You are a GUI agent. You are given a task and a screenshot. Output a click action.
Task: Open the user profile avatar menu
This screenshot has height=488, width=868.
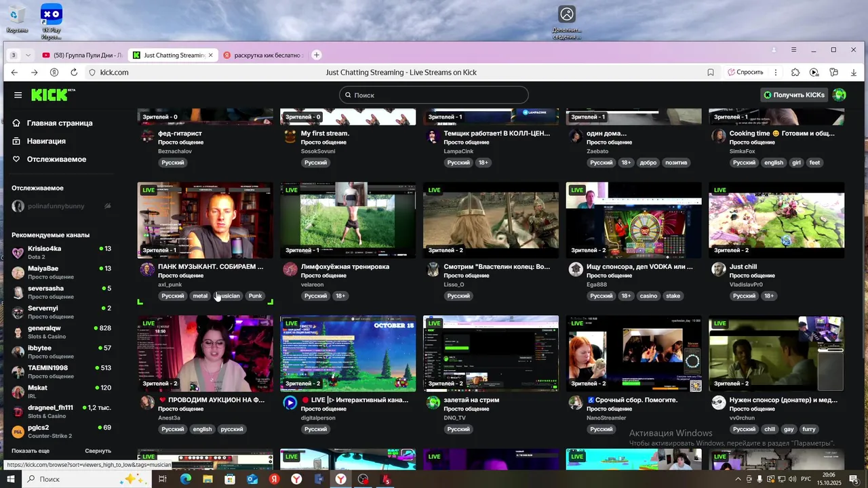point(840,95)
